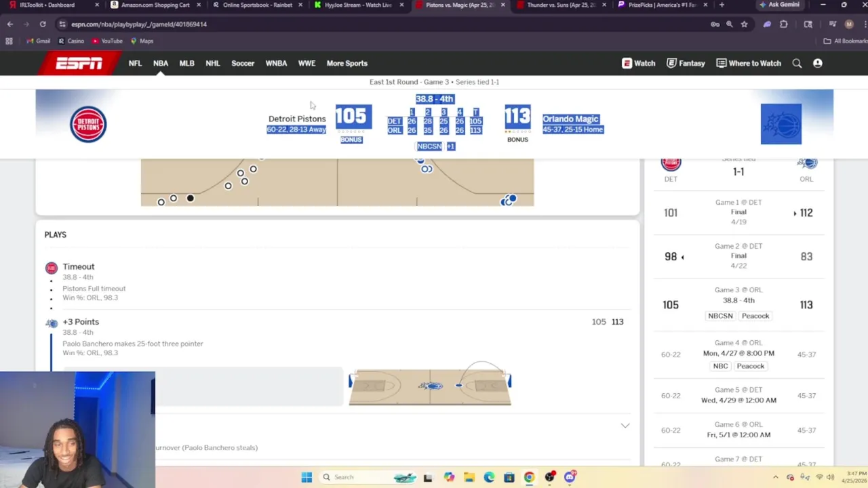
Task: Open the Soccer menu
Action: click(x=243, y=63)
